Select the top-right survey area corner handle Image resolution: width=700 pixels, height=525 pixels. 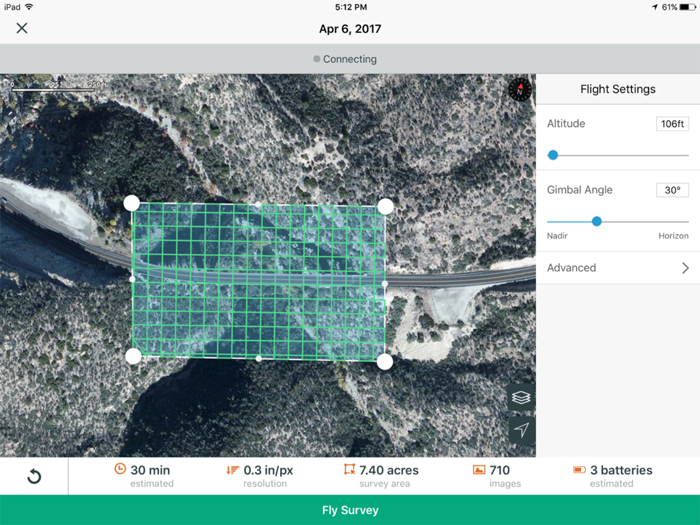385,206
